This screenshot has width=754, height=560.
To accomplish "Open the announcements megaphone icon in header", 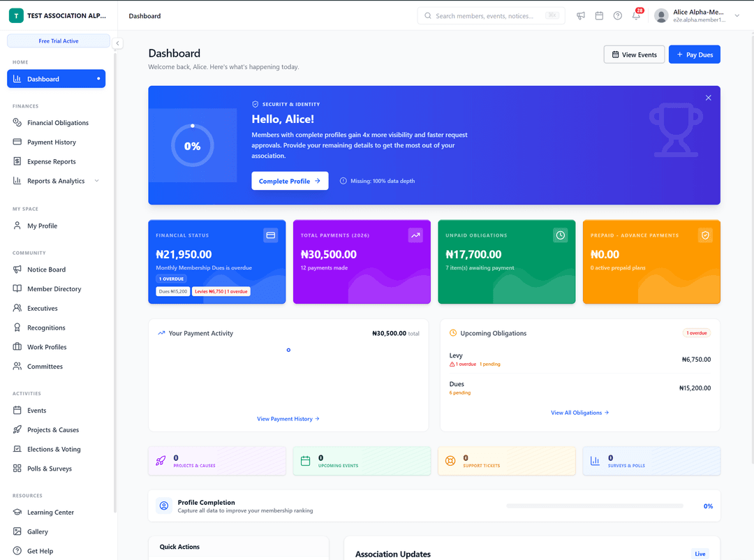I will pyautogui.click(x=581, y=16).
